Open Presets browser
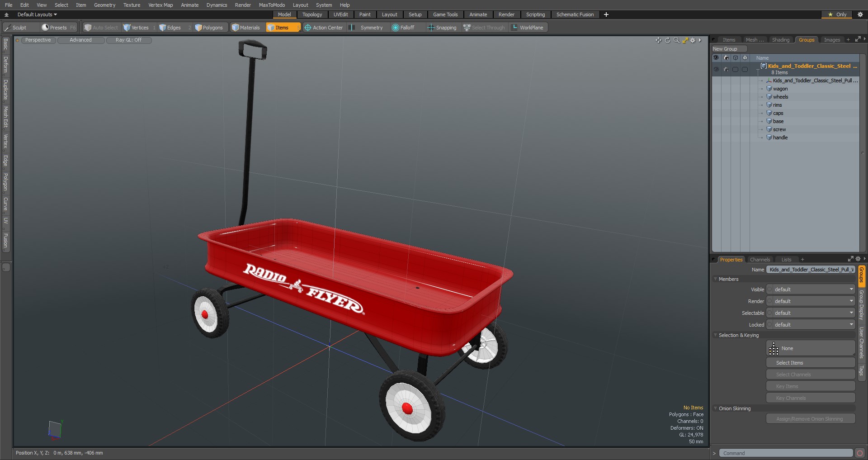Viewport: 868px width, 460px height. 58,28
